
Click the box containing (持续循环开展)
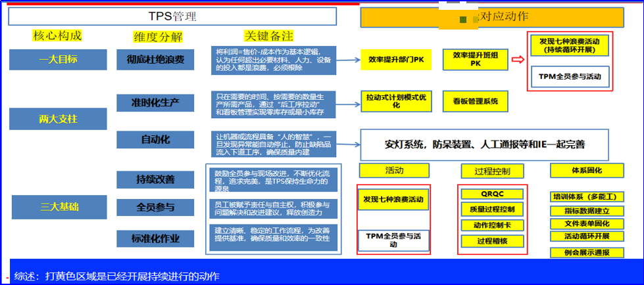click(x=570, y=45)
